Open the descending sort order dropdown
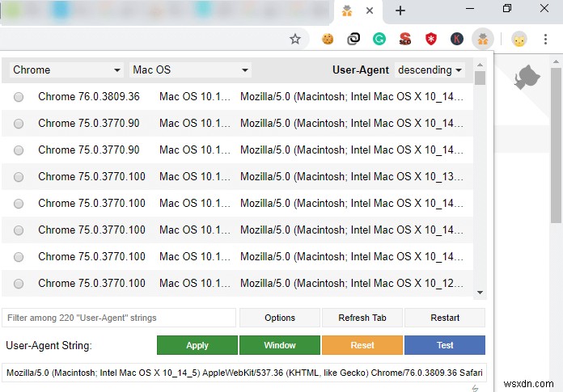This screenshot has height=392, width=563. point(430,70)
